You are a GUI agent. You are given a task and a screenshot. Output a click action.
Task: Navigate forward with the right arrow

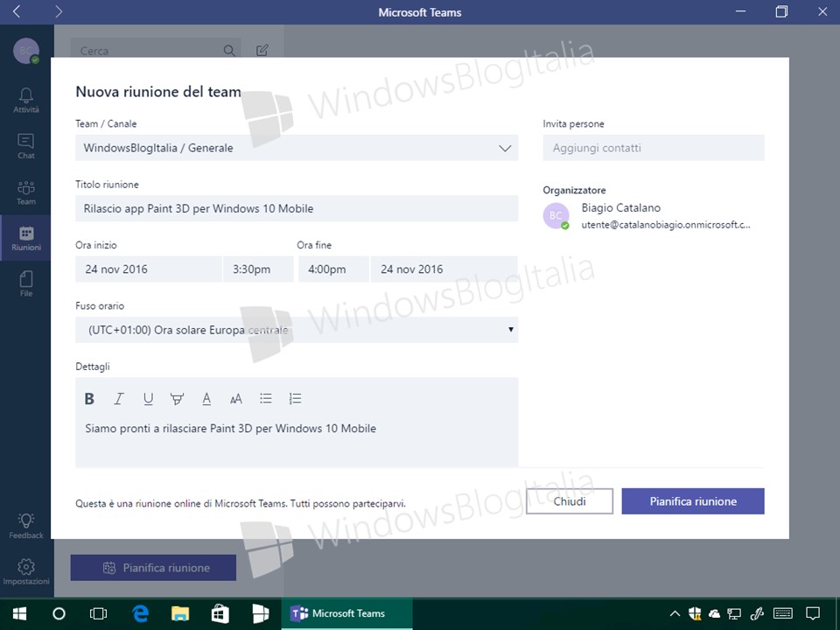click(x=59, y=11)
